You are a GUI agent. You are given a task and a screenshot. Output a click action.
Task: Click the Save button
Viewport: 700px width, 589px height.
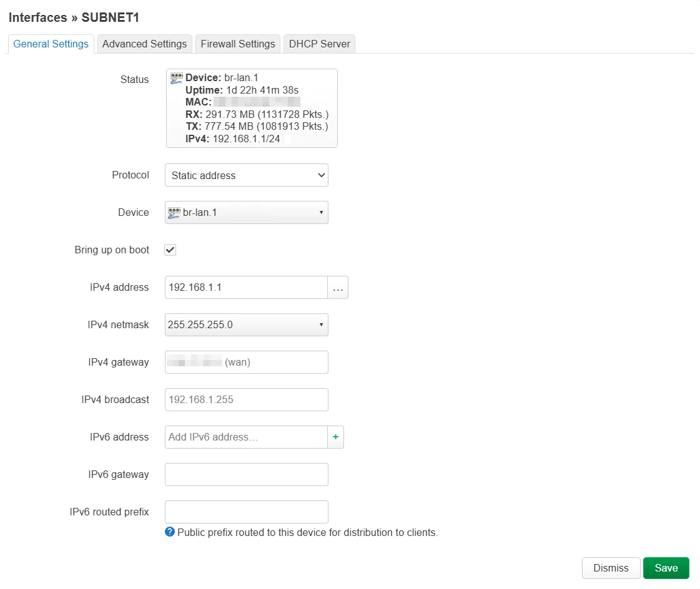[666, 568]
